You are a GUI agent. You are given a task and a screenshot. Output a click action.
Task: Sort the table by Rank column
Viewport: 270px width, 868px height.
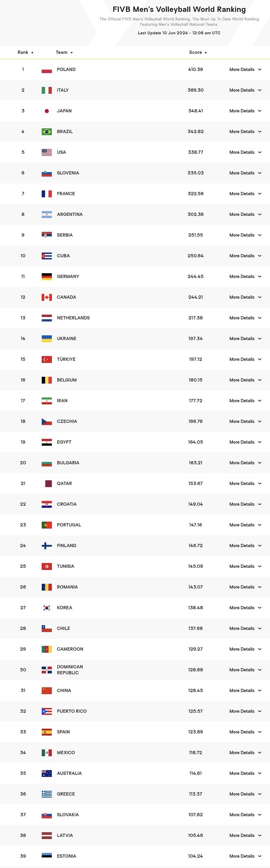pyautogui.click(x=25, y=53)
